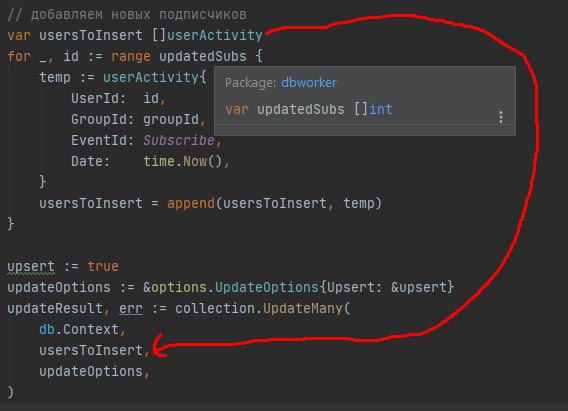Image resolution: width=568 pixels, height=411 pixels.
Task: Click updateResult variable name
Action: pos(55,309)
